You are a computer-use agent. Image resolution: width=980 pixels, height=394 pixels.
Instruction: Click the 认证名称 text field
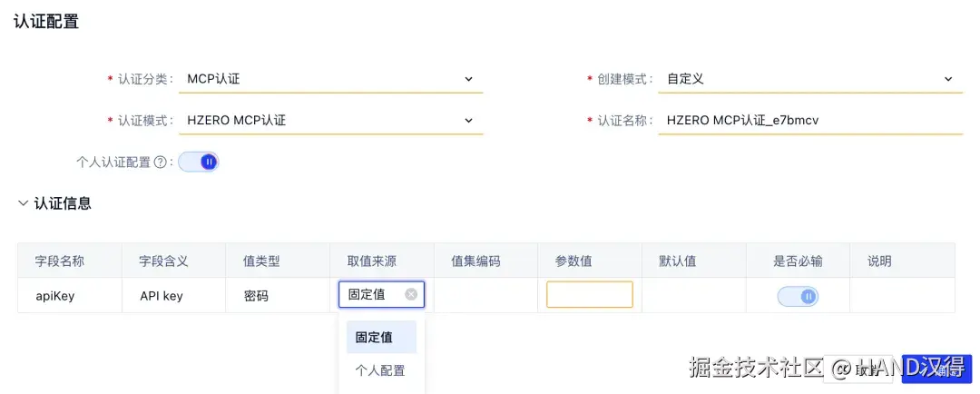pos(808,120)
